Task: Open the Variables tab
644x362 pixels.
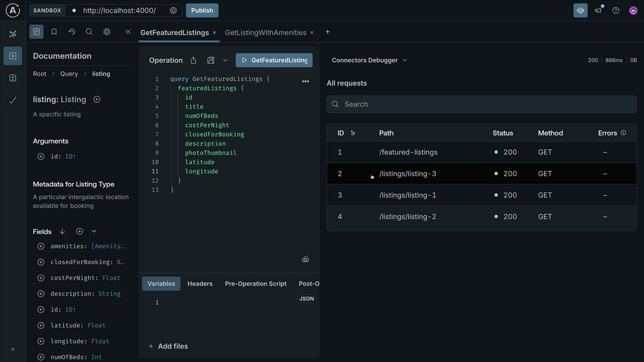Action: tap(161, 284)
